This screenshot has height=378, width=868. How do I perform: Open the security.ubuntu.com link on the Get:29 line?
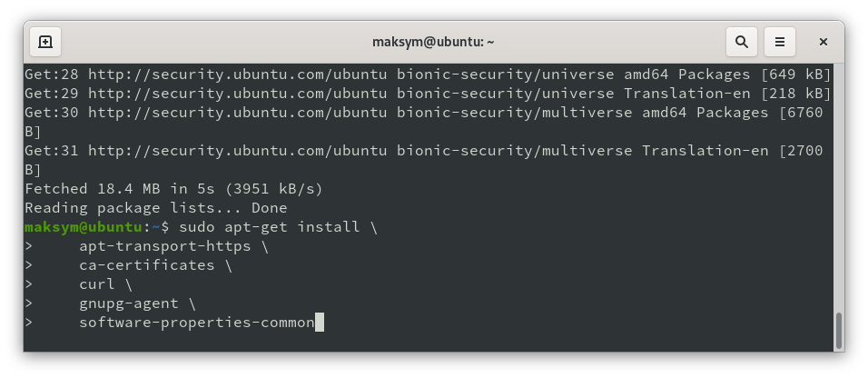pos(238,94)
